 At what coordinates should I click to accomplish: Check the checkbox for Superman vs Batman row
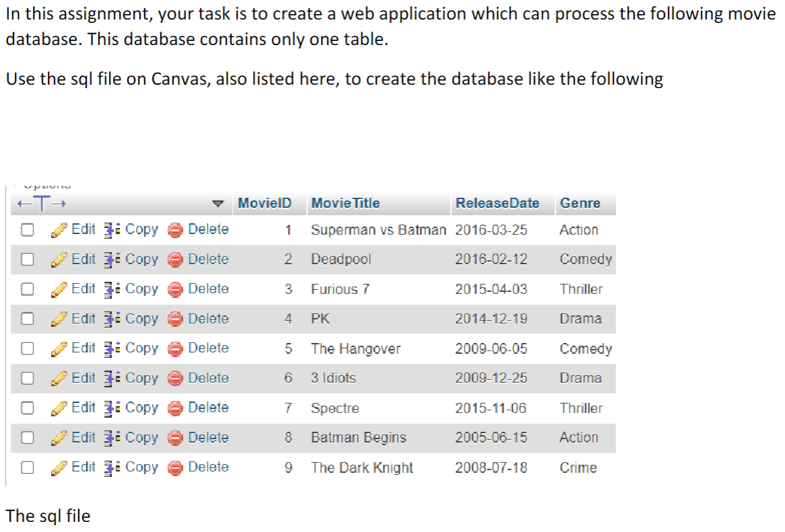point(27,229)
